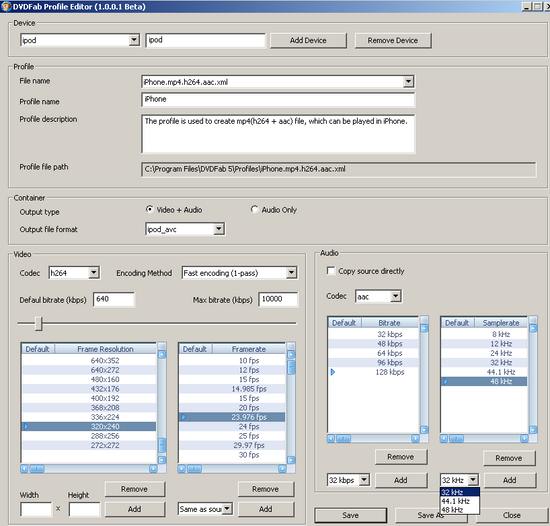The height and width of the screenshot is (526, 550).
Task: Click the Bitrate list horizontal scrollbar thumb
Action: (343, 439)
